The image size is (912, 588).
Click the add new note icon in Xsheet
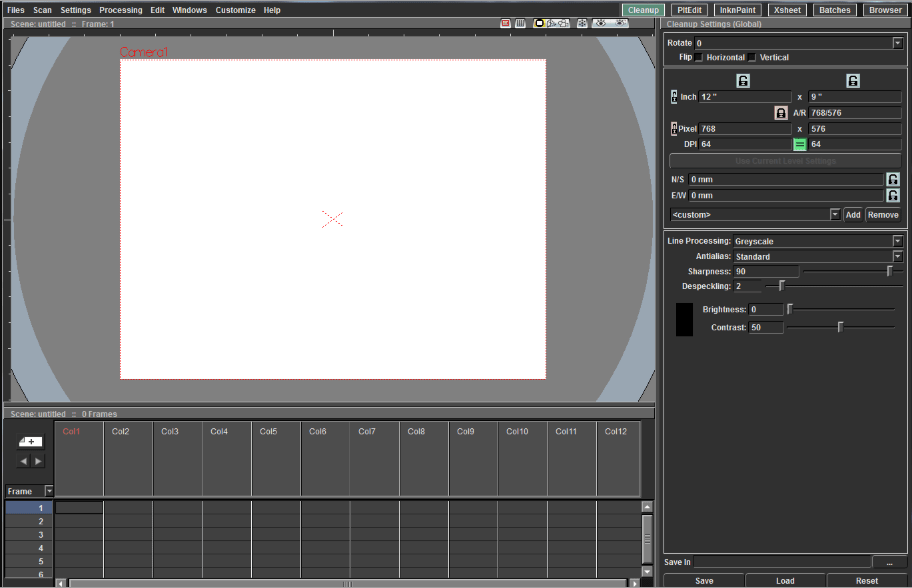coord(31,441)
